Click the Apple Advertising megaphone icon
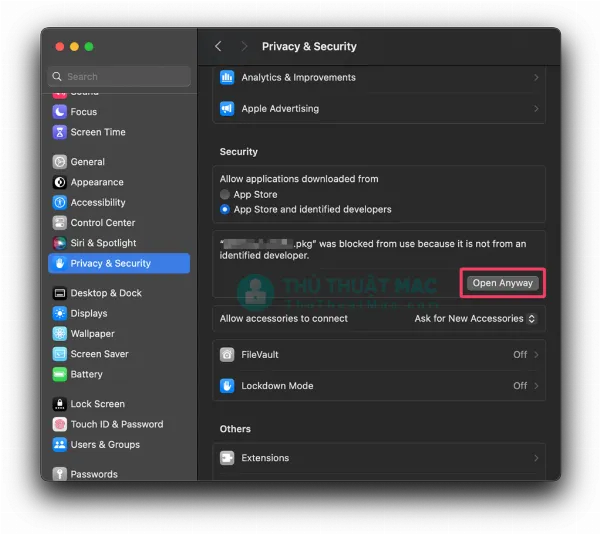Viewport: 600px width, 534px height. 227,109
